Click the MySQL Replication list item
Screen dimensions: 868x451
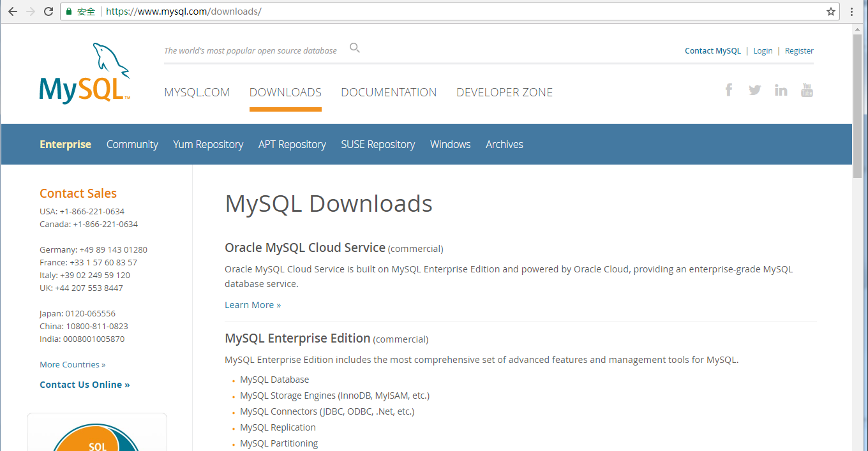click(x=278, y=427)
